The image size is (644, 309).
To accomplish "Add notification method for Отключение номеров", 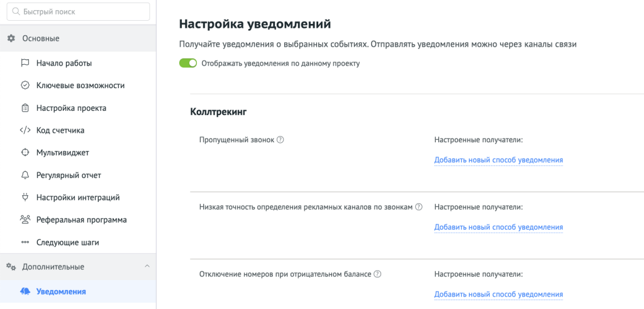I will 498,295.
